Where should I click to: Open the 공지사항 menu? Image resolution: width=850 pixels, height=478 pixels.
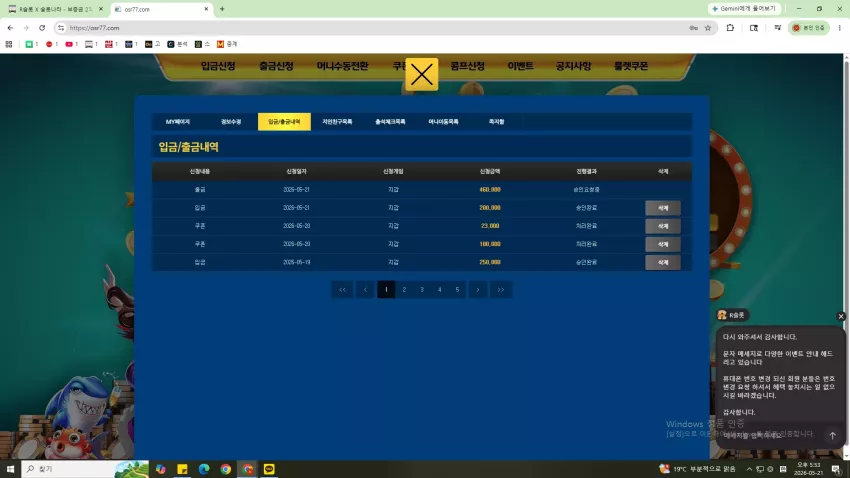point(573,66)
